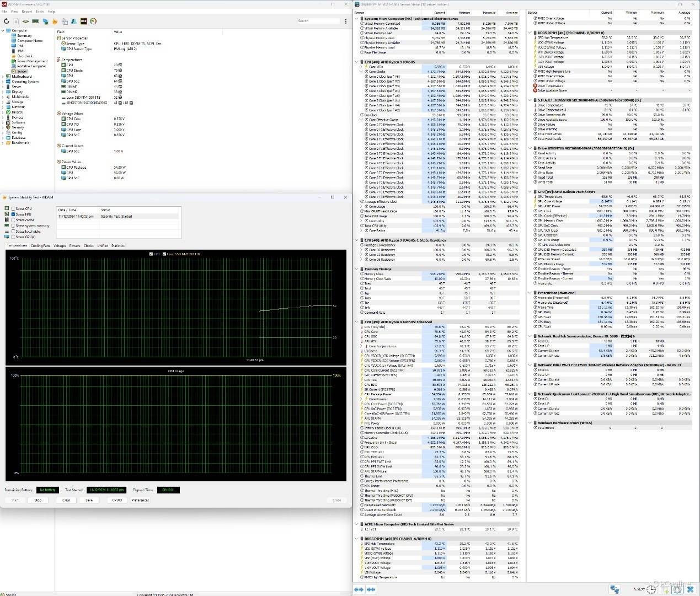
Task: Click the Preferences button
Action: tap(140, 500)
